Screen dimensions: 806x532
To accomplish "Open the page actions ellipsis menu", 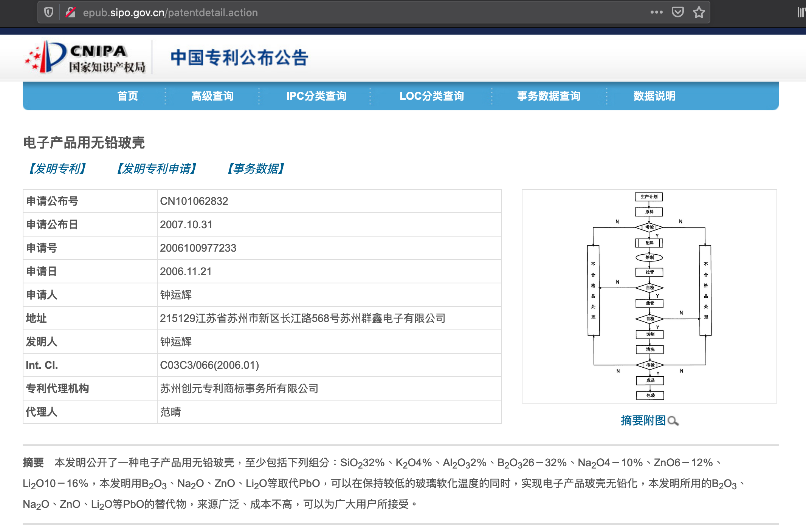I will [656, 12].
